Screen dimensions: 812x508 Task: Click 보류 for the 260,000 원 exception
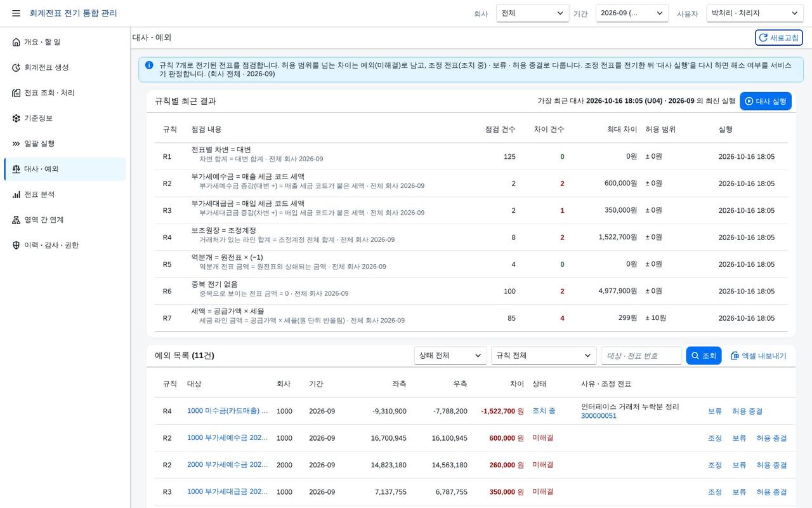[x=739, y=465]
